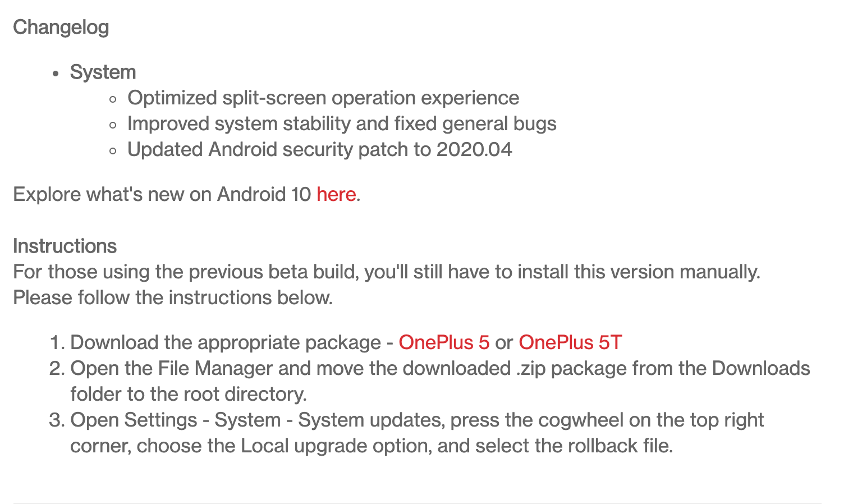
Task: Click the 'Updated Android security patch' line
Action: tap(281, 149)
